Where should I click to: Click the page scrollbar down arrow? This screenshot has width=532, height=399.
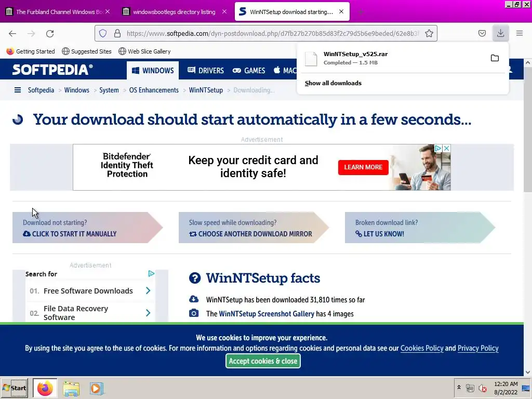[x=528, y=372]
